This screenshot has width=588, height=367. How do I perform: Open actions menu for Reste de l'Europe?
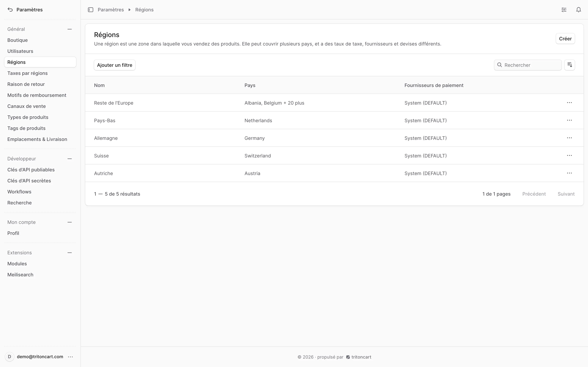[569, 103]
